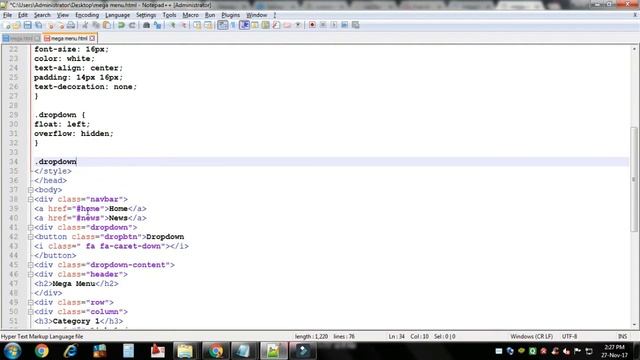The width and height of the screenshot is (640, 360).
Task: Switch to the mega.html tab
Action: [x=20, y=38]
